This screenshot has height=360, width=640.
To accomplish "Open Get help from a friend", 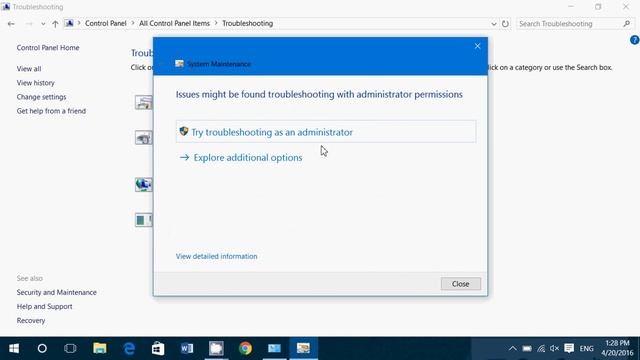I will pyautogui.click(x=51, y=111).
